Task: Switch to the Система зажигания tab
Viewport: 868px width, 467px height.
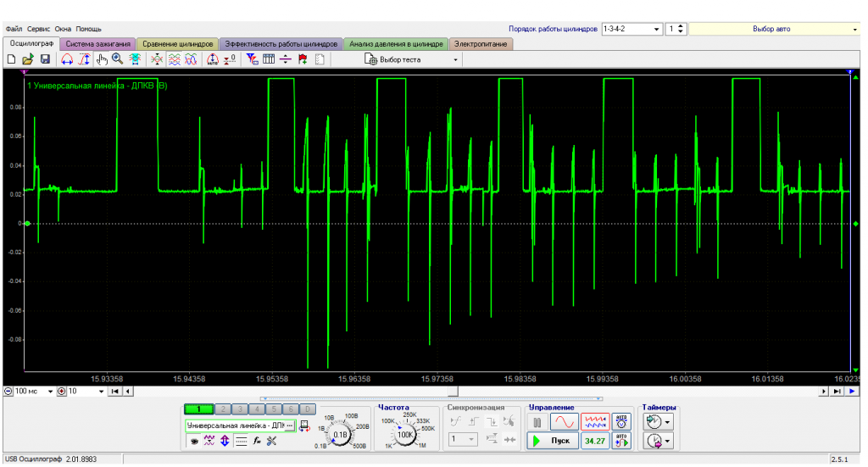Action: point(98,44)
